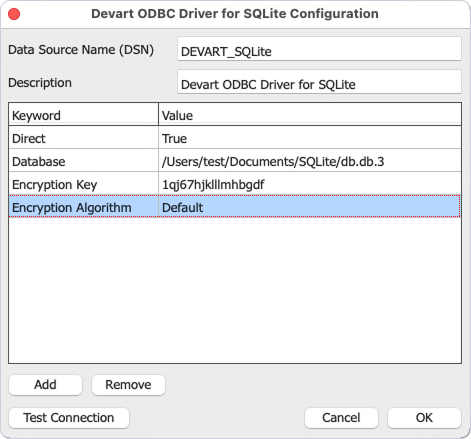Select the Database keyword cell
This screenshot has width=471, height=439.
[83, 161]
